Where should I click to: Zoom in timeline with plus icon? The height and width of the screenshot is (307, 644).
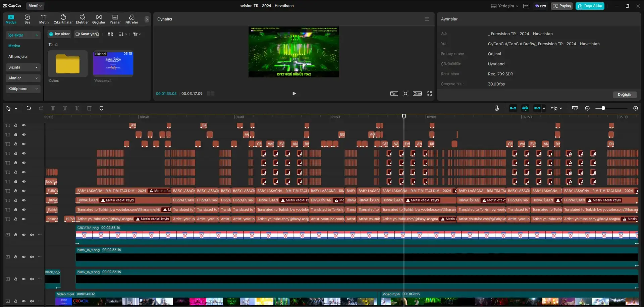pyautogui.click(x=635, y=108)
